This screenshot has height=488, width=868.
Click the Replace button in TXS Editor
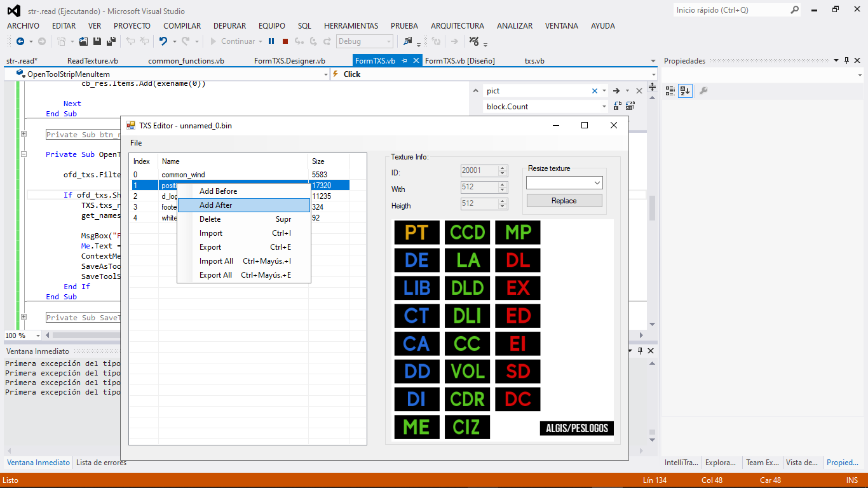pos(564,201)
